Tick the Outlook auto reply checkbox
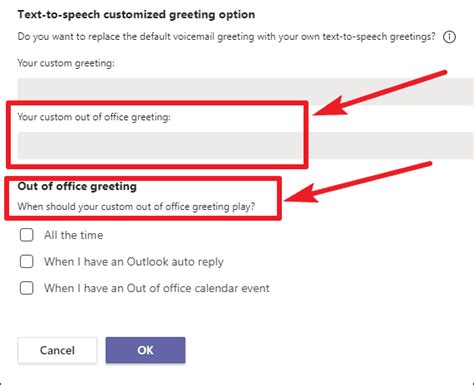The height and width of the screenshot is (385, 474). click(26, 262)
